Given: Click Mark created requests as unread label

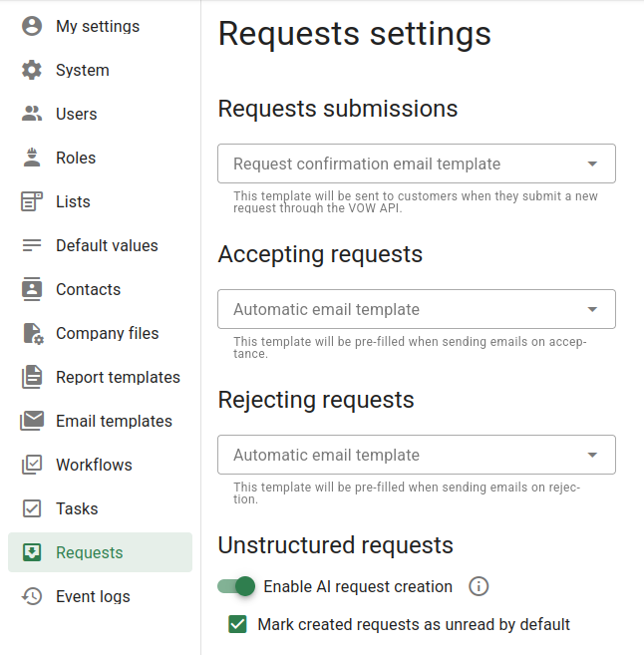Looking at the screenshot, I should point(414,624).
